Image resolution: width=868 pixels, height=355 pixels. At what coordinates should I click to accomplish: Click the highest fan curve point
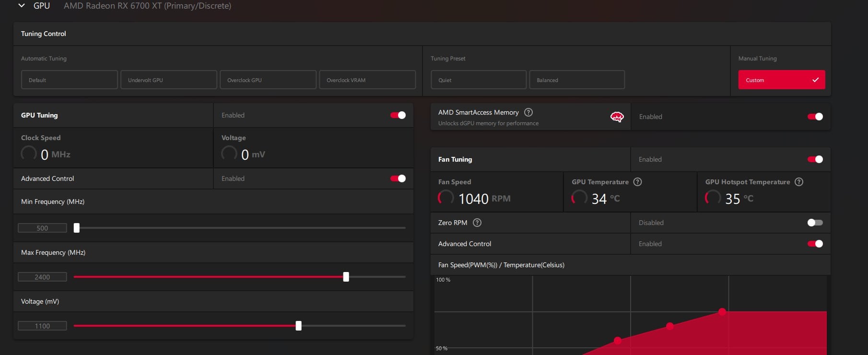722,312
